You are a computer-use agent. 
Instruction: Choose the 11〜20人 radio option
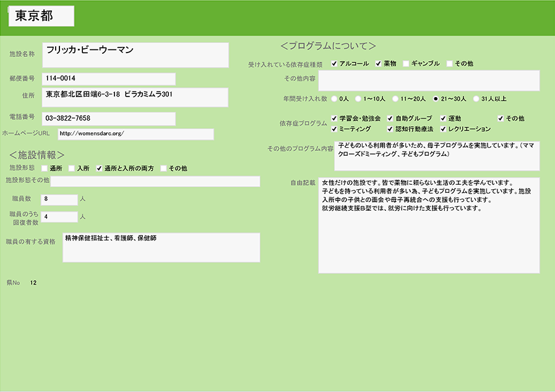coord(395,98)
